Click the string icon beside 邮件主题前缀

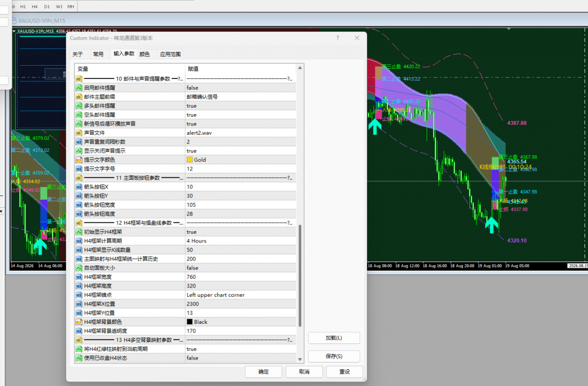click(79, 97)
